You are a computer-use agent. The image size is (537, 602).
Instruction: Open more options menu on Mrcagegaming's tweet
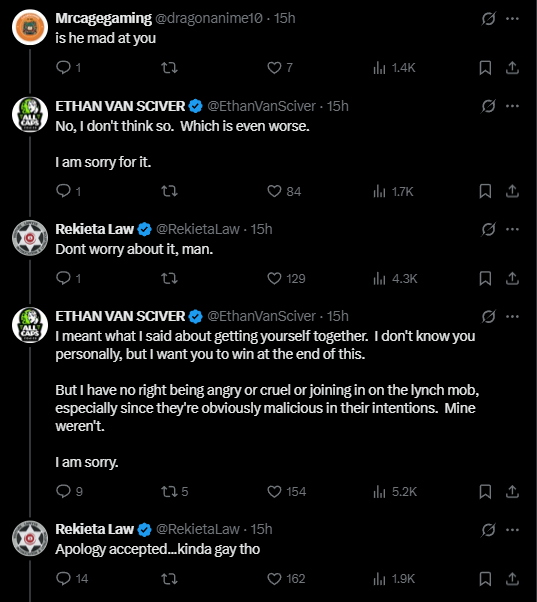[512, 18]
